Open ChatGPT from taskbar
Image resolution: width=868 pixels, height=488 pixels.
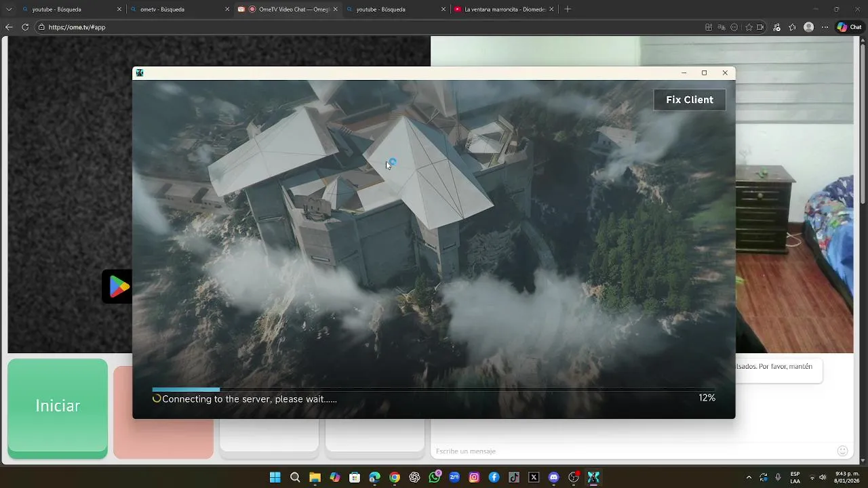point(414,477)
